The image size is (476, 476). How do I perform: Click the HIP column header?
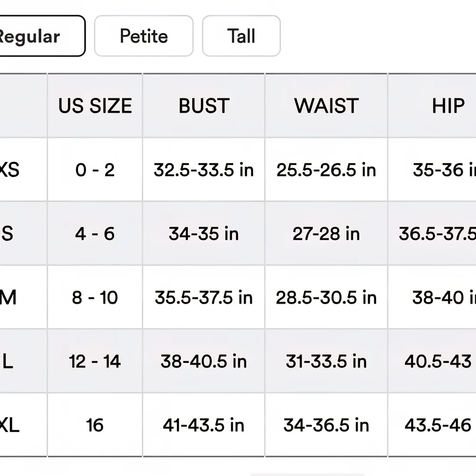448,106
